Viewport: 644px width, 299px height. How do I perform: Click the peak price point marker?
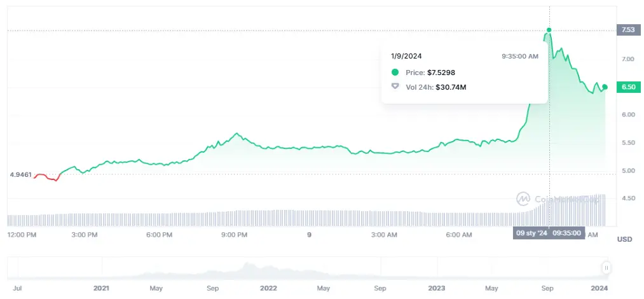[549, 30]
